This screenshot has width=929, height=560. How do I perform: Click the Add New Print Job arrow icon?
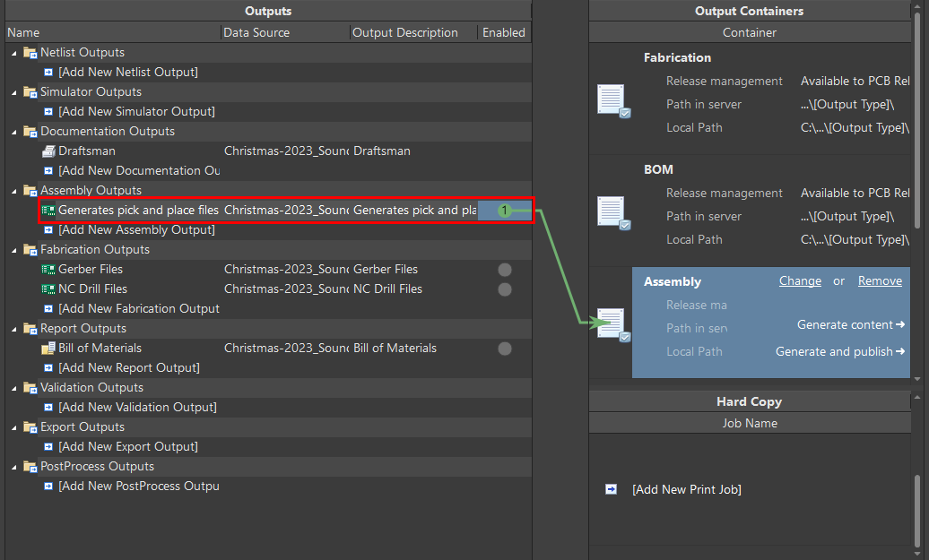(611, 489)
